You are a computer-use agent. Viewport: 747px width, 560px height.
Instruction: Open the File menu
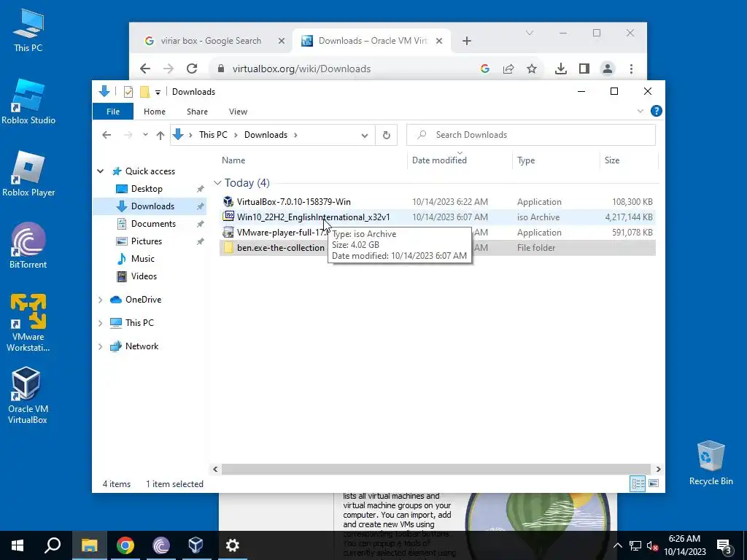(113, 112)
